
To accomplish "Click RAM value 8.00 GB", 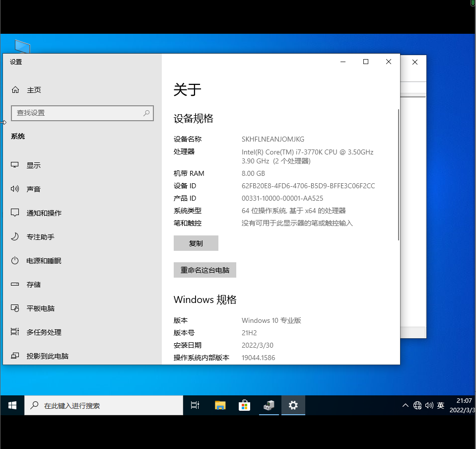I will pos(253,173).
